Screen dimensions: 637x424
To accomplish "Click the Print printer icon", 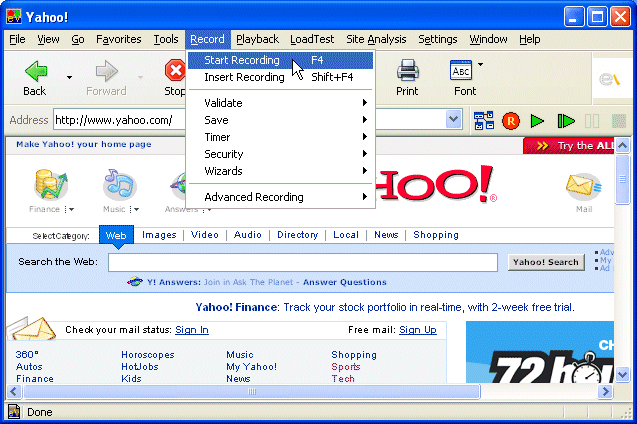I will tap(407, 71).
